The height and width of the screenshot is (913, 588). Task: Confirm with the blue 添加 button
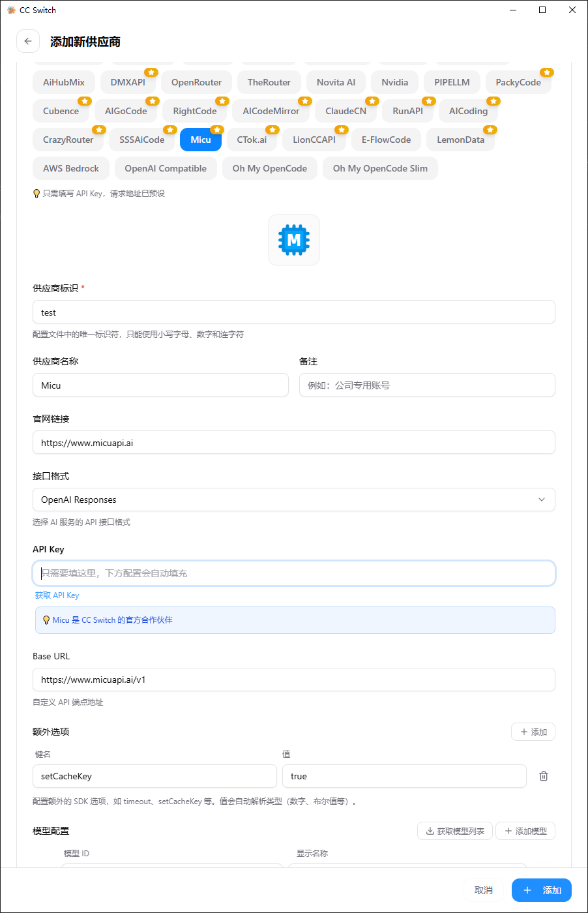pos(542,890)
